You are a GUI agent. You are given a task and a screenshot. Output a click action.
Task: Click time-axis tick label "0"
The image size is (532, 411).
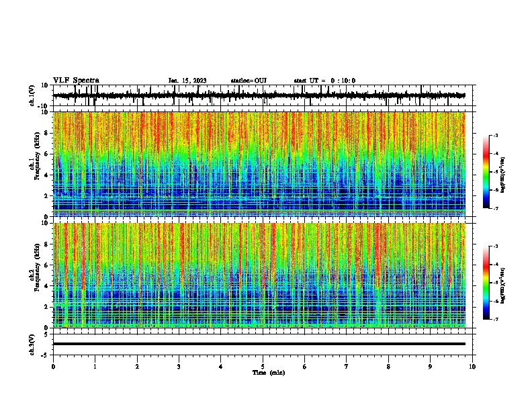pyautogui.click(x=53, y=367)
